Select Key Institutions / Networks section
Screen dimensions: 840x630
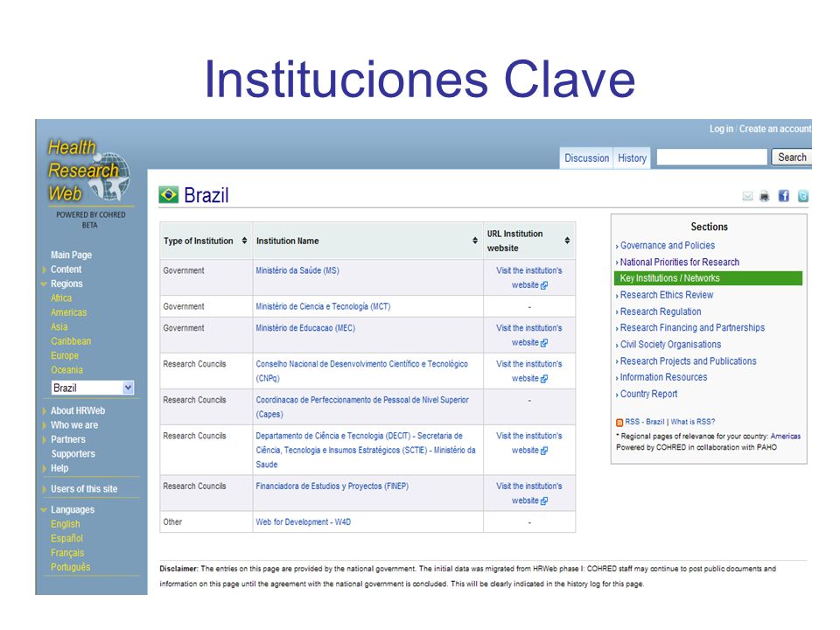click(708, 278)
